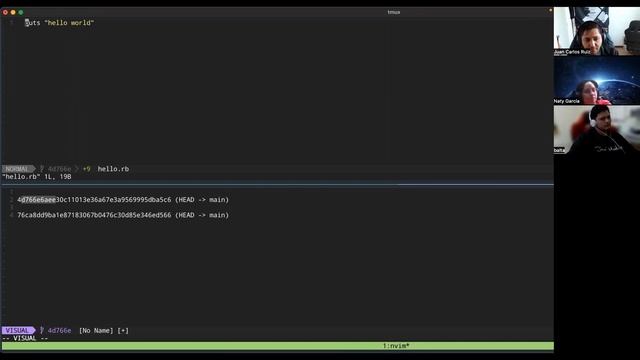Click the NORMAL mode indicator in top statusline
The width and height of the screenshot is (640, 360).
(x=17, y=169)
